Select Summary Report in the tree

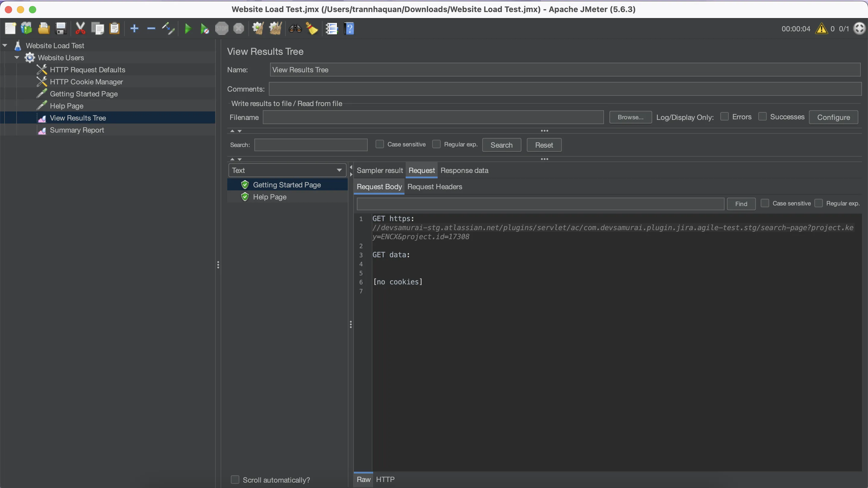(x=77, y=130)
